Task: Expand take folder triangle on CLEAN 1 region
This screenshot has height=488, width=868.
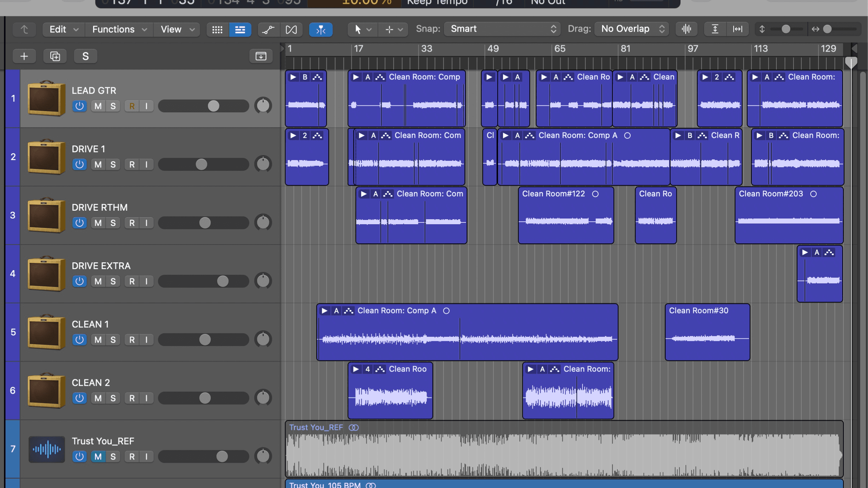Action: [x=324, y=311]
